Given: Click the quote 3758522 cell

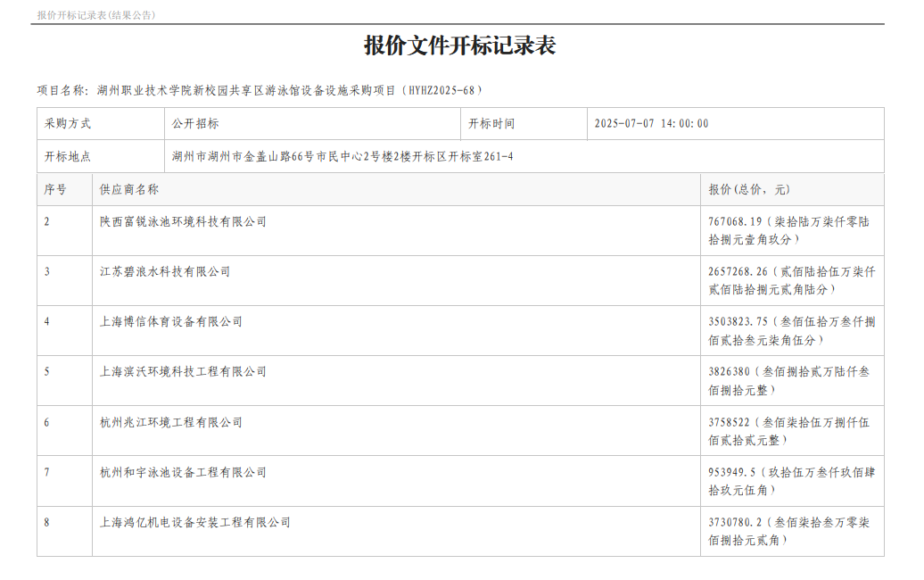Looking at the screenshot, I should pos(793,431).
